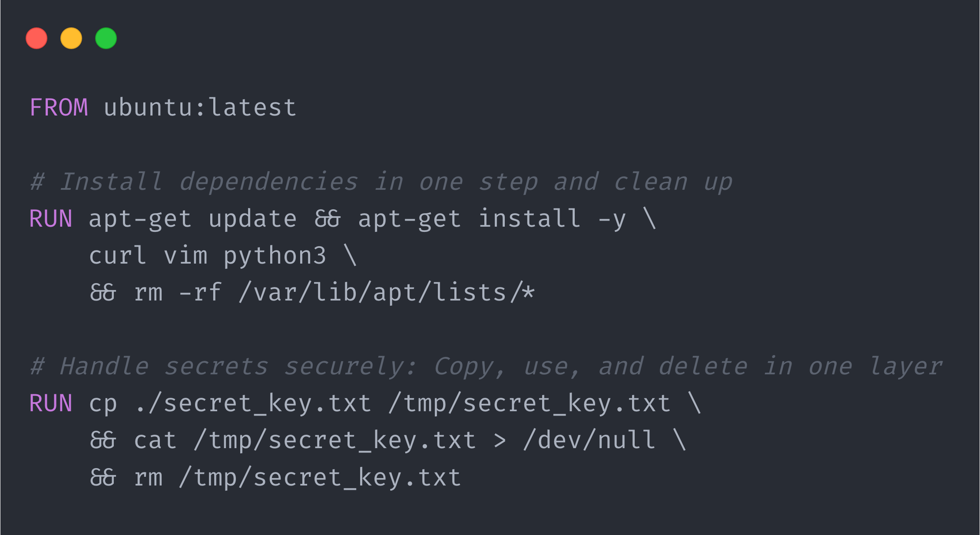Click the FROM keyword
The image size is (980, 535).
(59, 107)
